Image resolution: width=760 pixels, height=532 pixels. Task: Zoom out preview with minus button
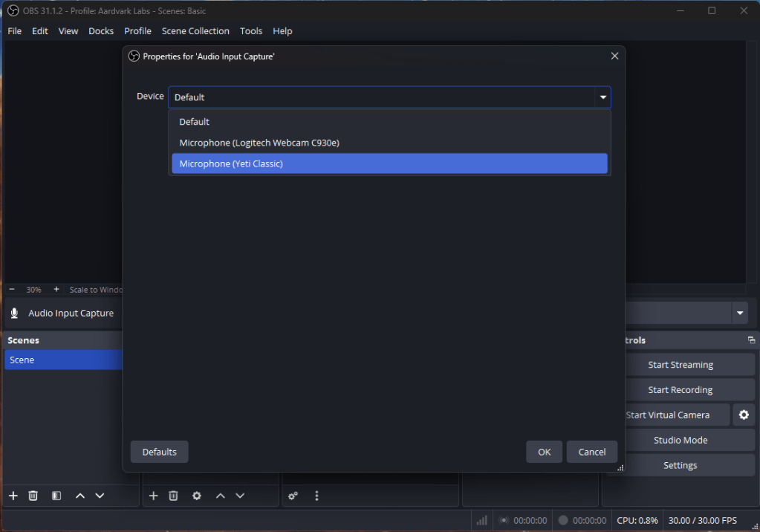[12, 290]
